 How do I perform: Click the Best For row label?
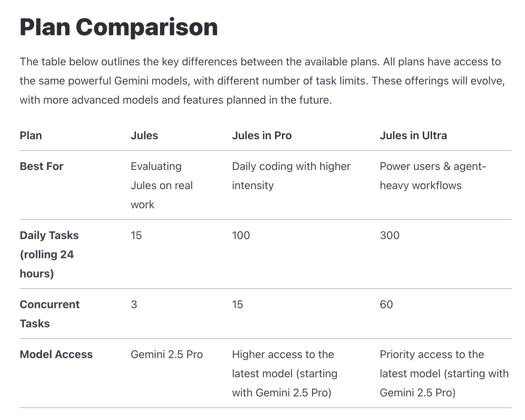[x=41, y=166]
